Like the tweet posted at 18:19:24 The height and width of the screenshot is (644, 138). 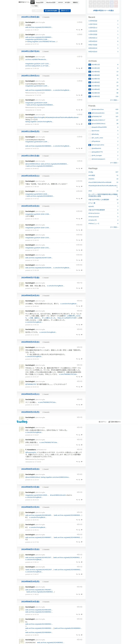tap(82, 500)
